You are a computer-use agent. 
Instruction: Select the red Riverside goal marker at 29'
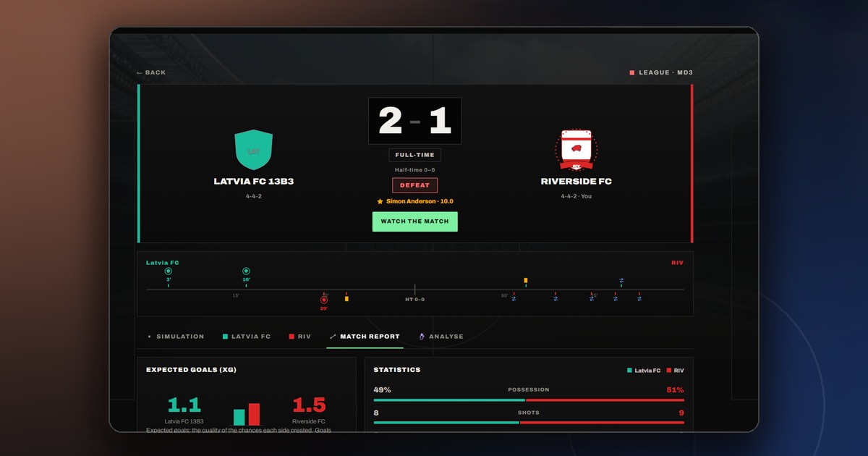point(324,300)
